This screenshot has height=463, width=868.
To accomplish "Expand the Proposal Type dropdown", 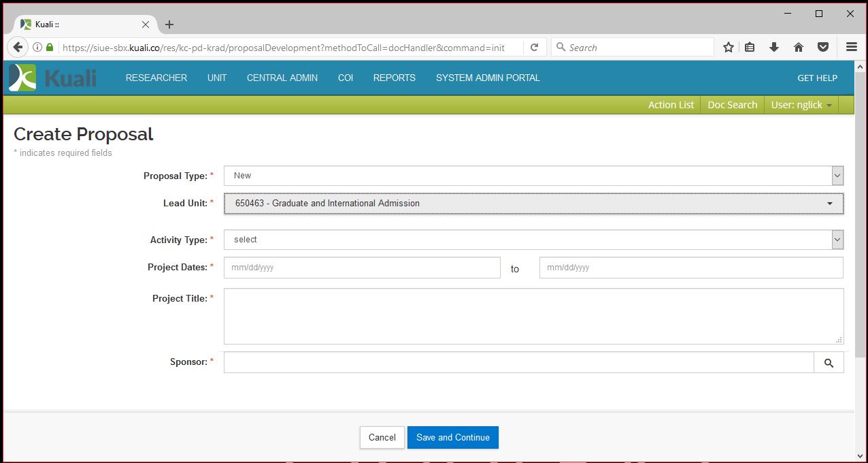I will tap(533, 176).
